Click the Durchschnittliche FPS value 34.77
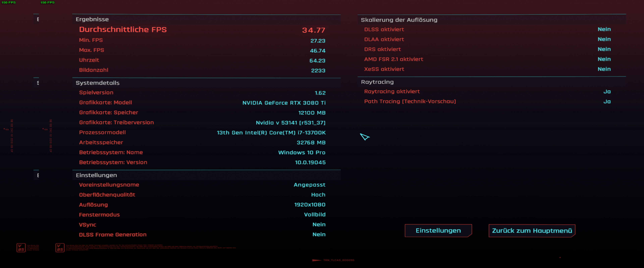Image resolution: width=644 pixels, height=268 pixels. (313, 30)
